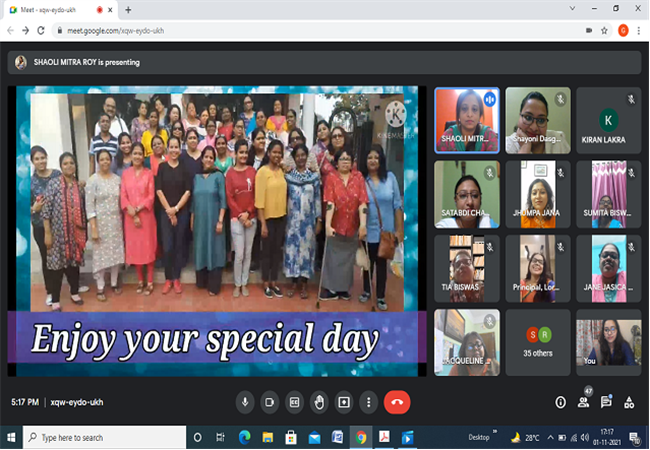Click camera permission icon in address bar
650x450 pixels.
(589, 31)
